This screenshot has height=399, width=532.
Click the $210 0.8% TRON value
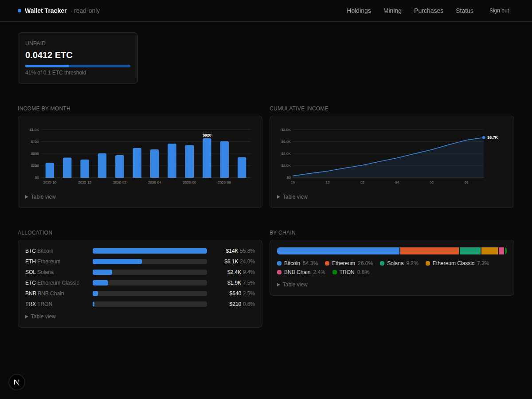(x=242, y=304)
